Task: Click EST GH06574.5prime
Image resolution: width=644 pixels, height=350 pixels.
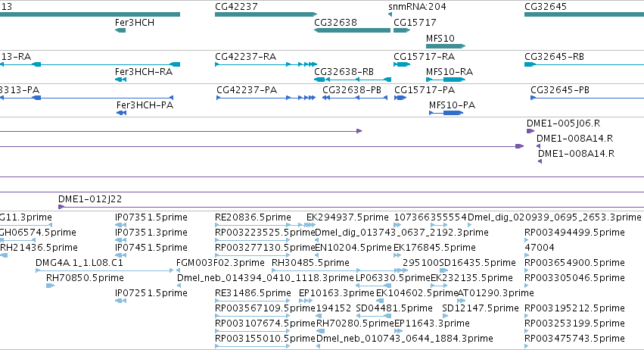Action: (x=38, y=233)
